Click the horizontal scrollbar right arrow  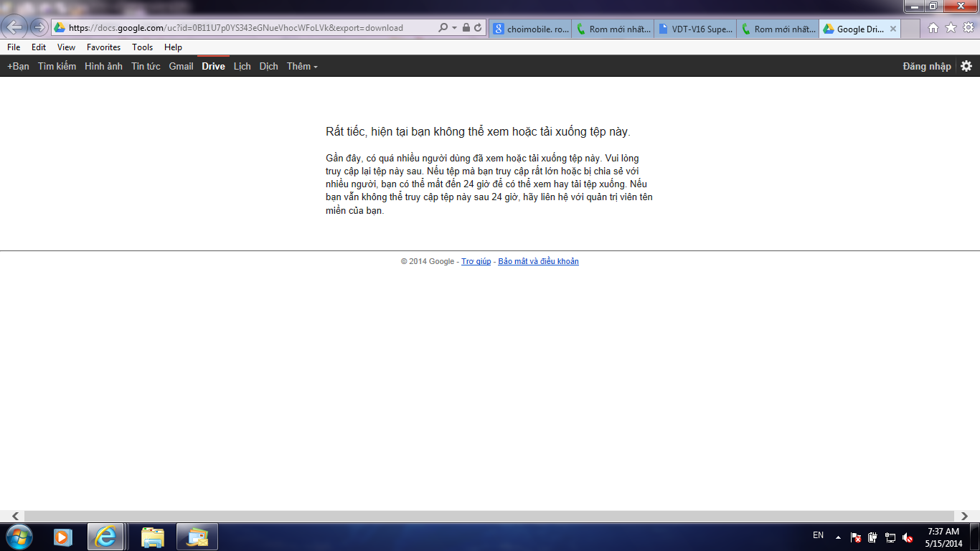tap(966, 516)
